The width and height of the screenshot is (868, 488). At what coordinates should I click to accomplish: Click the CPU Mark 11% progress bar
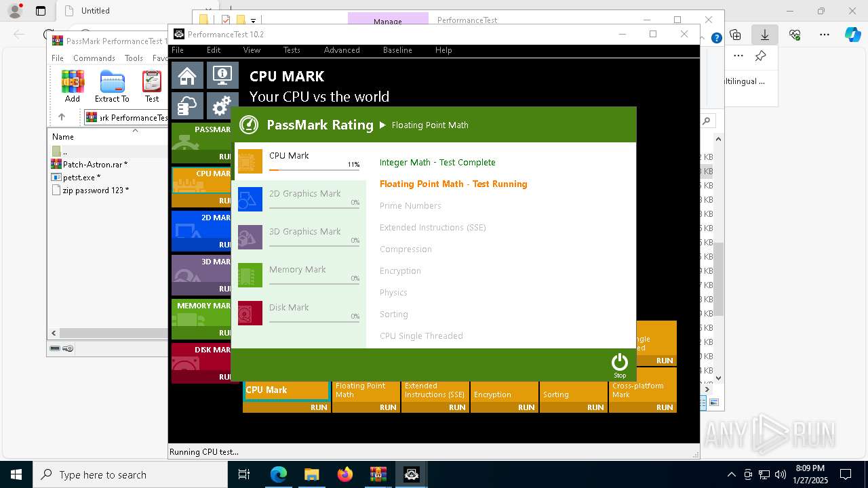point(314,169)
